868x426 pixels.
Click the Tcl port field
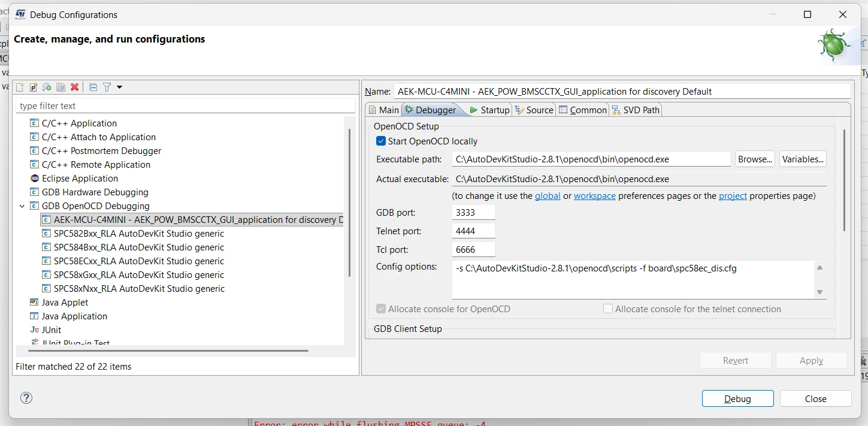point(474,250)
